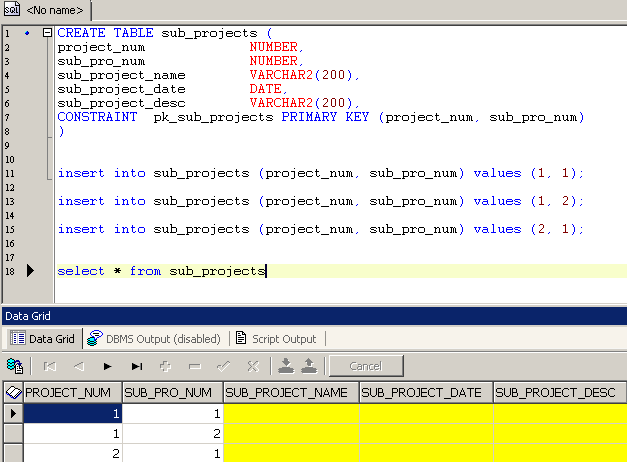Click the grid options icon left of navigation buttons
Image resolution: width=627 pixels, height=462 pixels.
pos(16,366)
